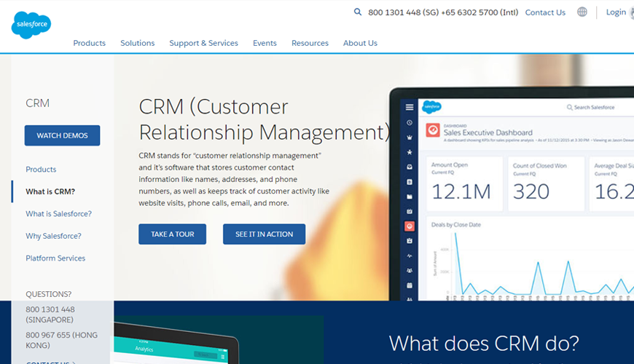This screenshot has width=634, height=364.
Task: Click the CRM (Customer Relationship Management) headline
Action: click(265, 119)
